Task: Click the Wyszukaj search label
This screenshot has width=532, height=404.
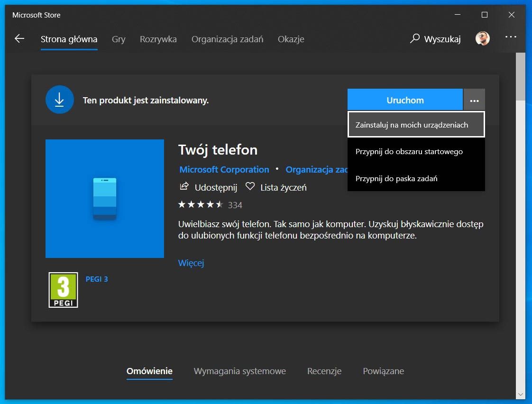Action: click(442, 39)
